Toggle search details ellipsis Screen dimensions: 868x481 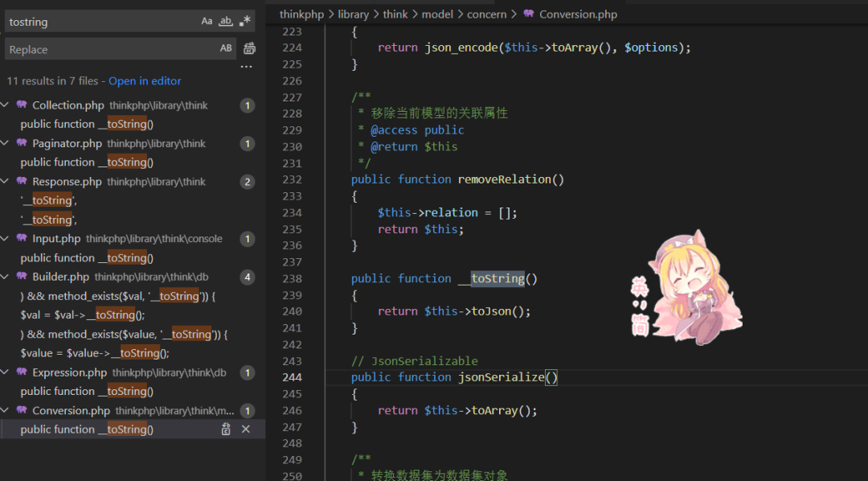click(247, 67)
